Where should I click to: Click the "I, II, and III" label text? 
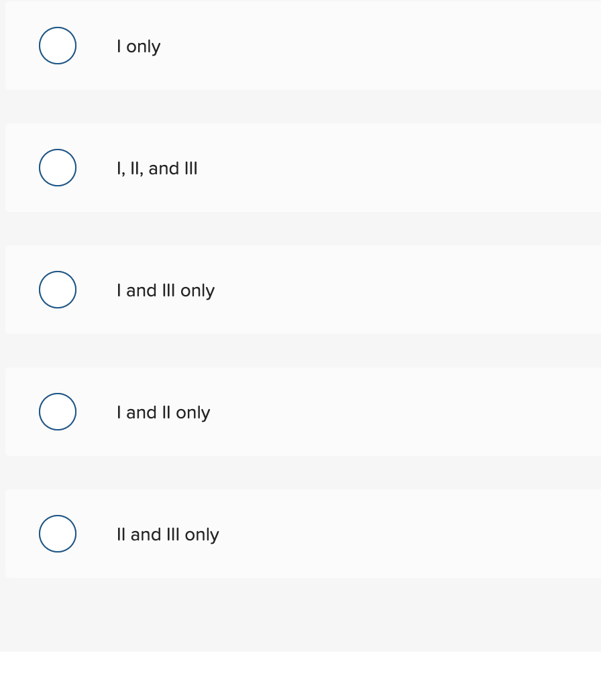click(x=156, y=168)
